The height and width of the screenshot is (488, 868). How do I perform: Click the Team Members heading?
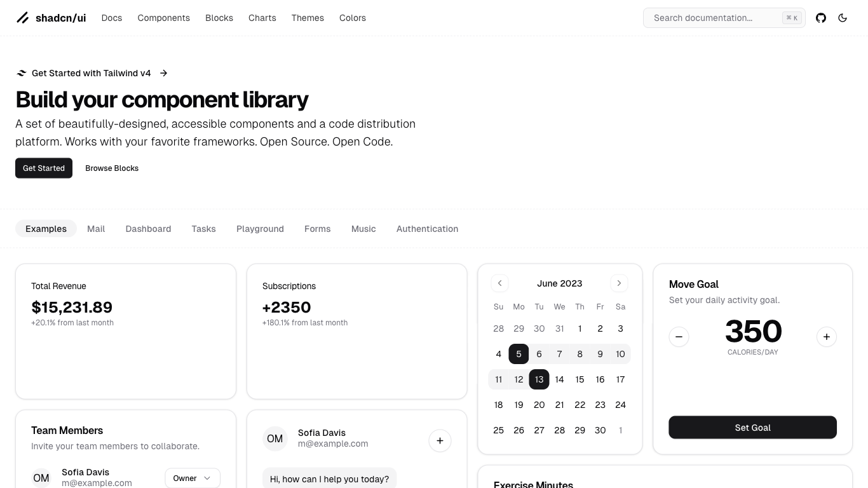pyautogui.click(x=67, y=430)
